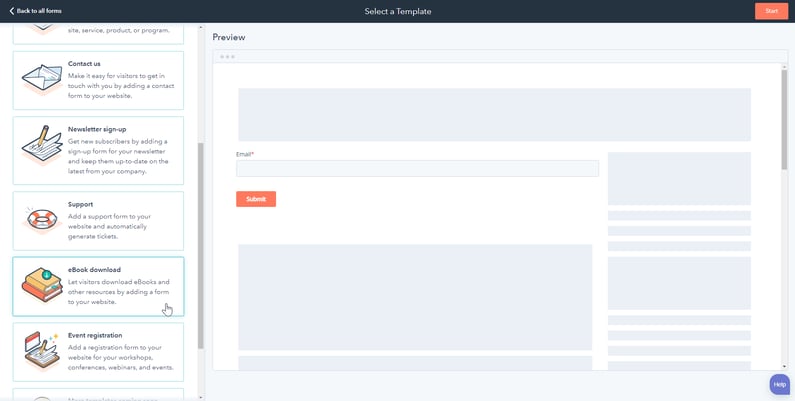Screen dimensions: 795x401
Task: Click the eBook download books icon
Action: [x=42, y=284]
